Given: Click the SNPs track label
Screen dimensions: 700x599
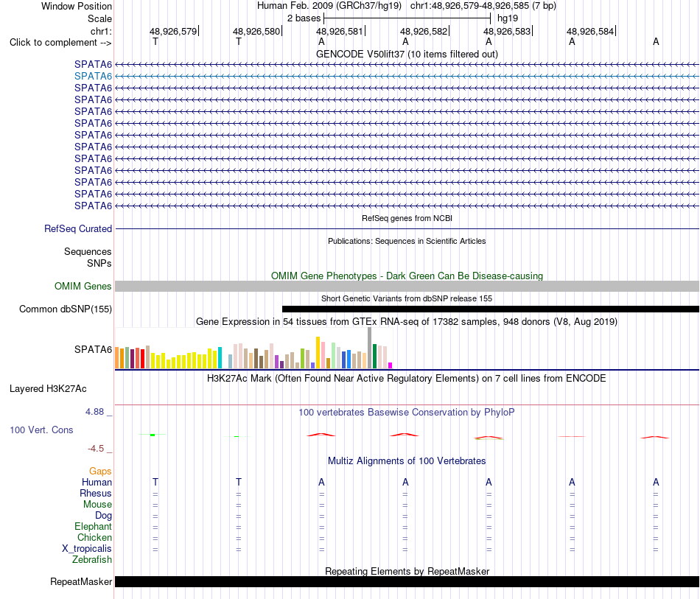Looking at the screenshot, I should (x=99, y=263).
